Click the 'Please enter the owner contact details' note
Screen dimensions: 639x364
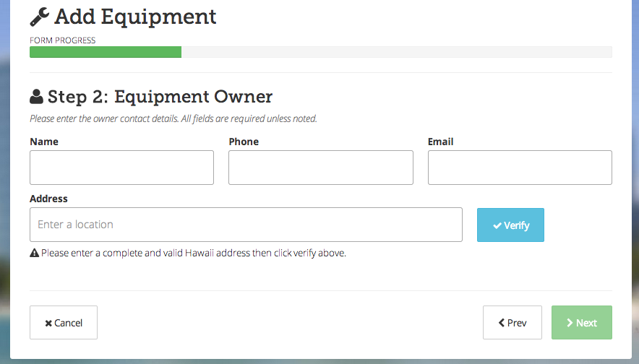(173, 118)
